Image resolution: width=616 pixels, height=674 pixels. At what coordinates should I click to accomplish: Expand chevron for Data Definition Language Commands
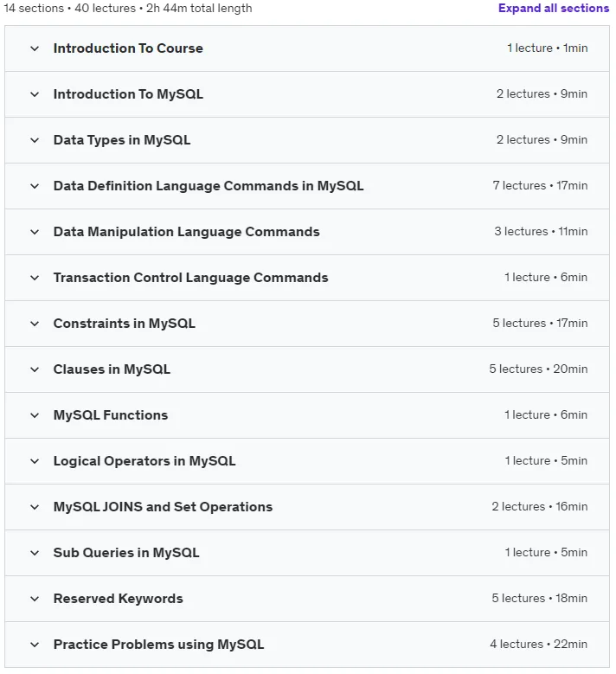(35, 186)
